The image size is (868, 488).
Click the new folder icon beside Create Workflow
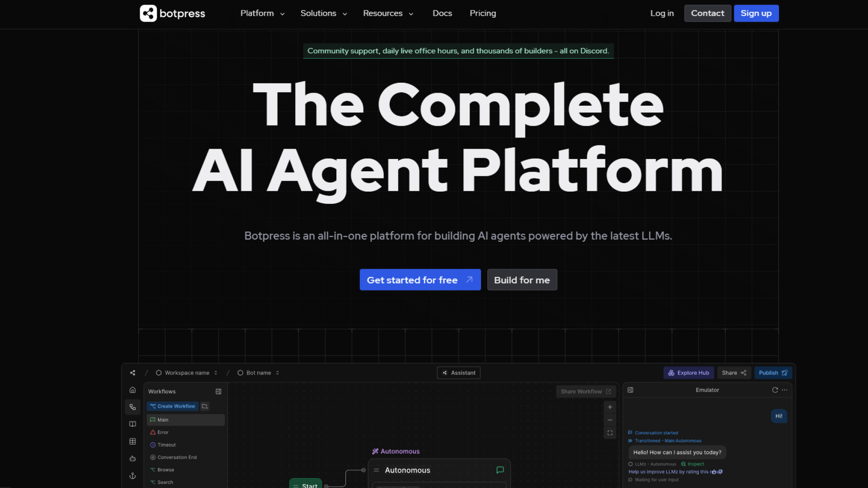205,406
